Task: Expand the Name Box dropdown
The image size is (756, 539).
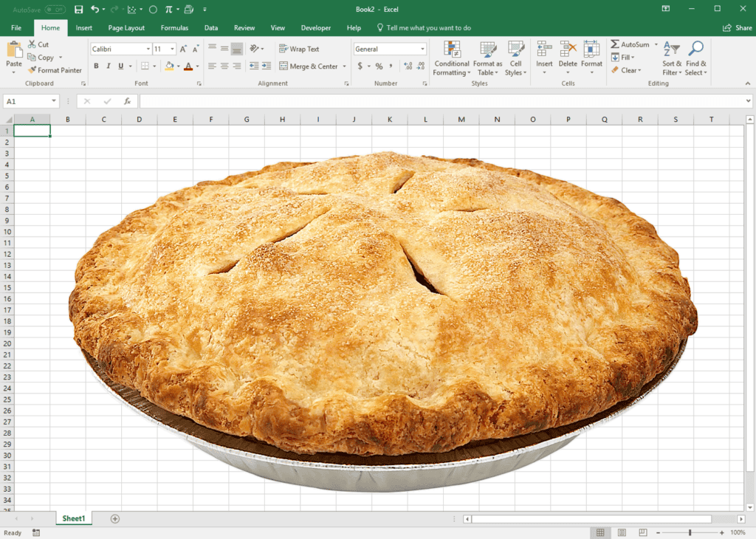Action: 53,101
